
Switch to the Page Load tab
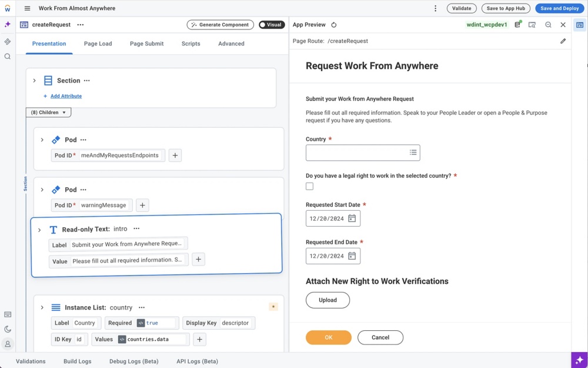tap(98, 44)
